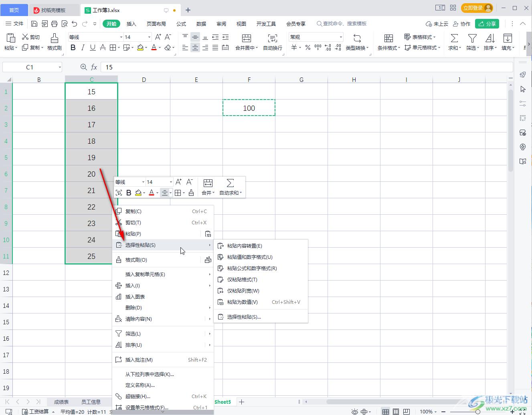This screenshot has height=415, width=532.
Task: Click the Undo arrow icon
Action: (74, 24)
